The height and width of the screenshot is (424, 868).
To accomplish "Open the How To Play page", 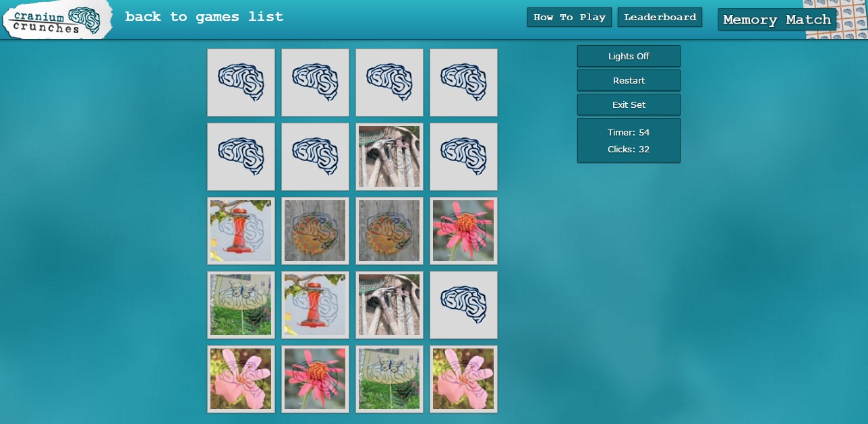I will click(x=569, y=18).
